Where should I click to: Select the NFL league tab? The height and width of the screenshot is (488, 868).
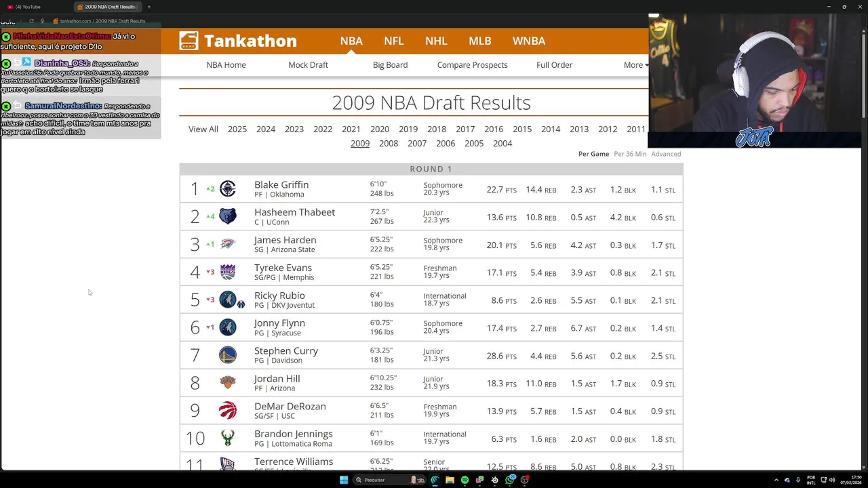(393, 41)
